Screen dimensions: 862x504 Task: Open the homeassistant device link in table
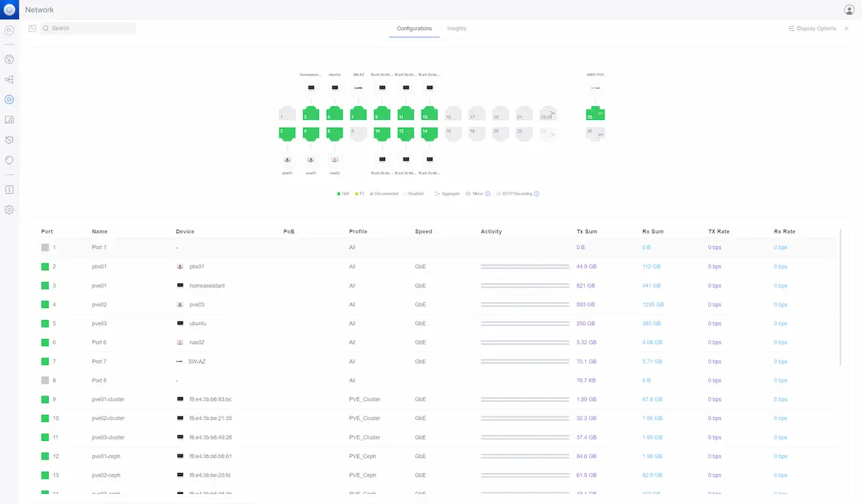207,286
